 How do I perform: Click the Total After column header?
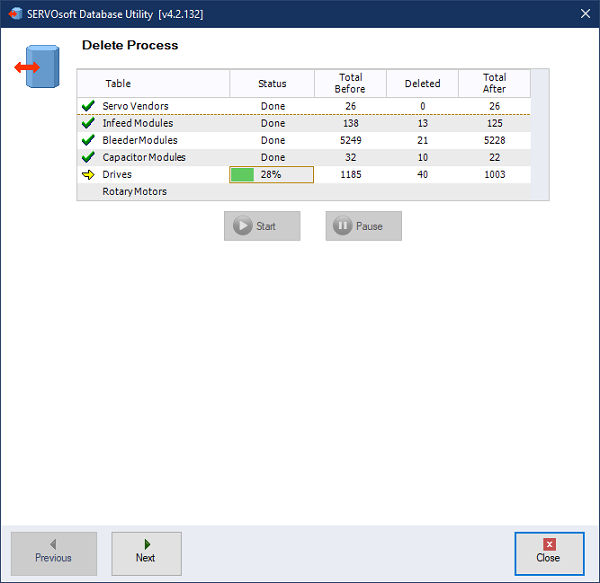494,83
